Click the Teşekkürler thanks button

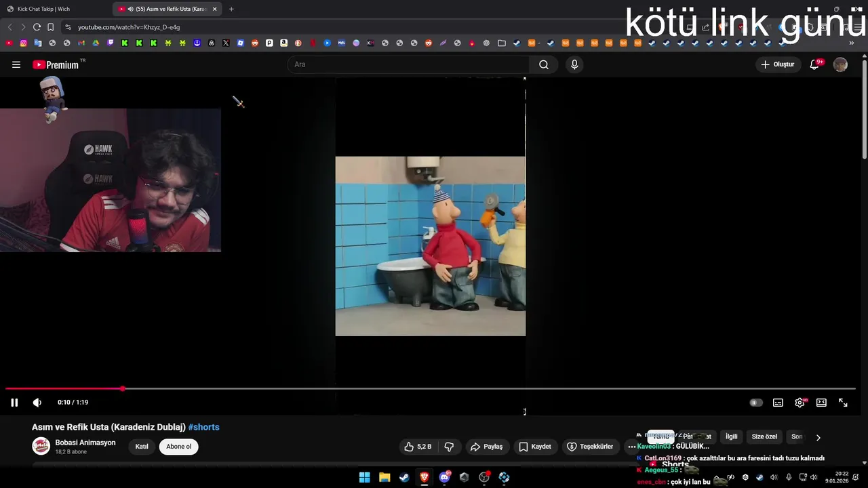590,447
